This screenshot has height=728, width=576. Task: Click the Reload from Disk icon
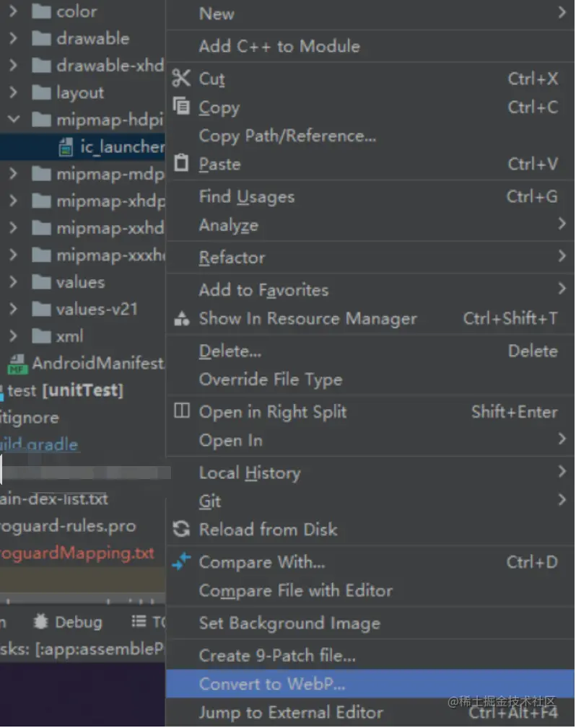(182, 529)
